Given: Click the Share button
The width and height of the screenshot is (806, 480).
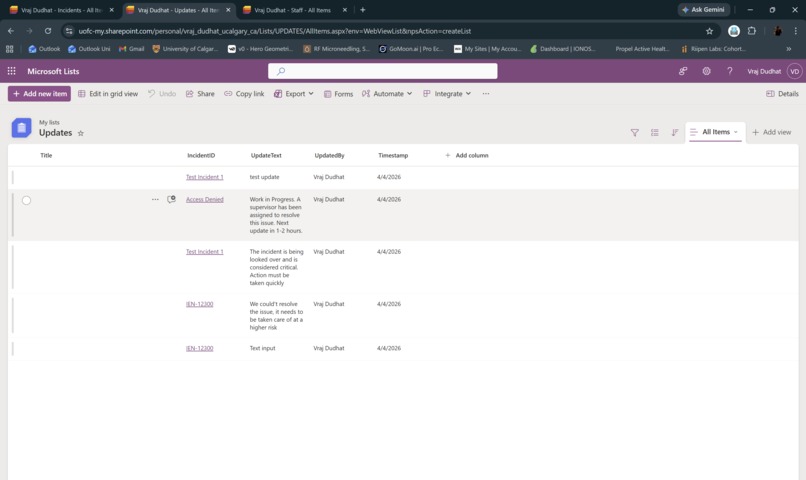Looking at the screenshot, I should click(200, 94).
